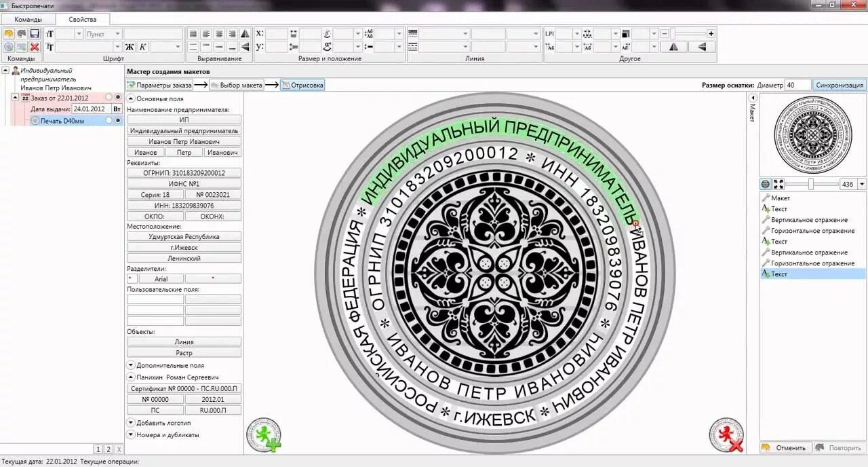Switch to the Свойства tab
The image size is (868, 467).
click(x=82, y=19)
